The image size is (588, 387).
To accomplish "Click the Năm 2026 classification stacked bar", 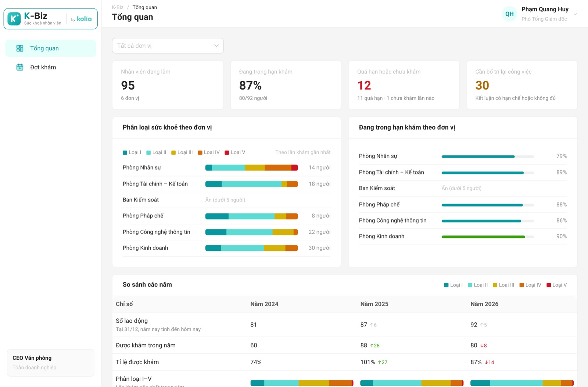I will tap(522, 383).
